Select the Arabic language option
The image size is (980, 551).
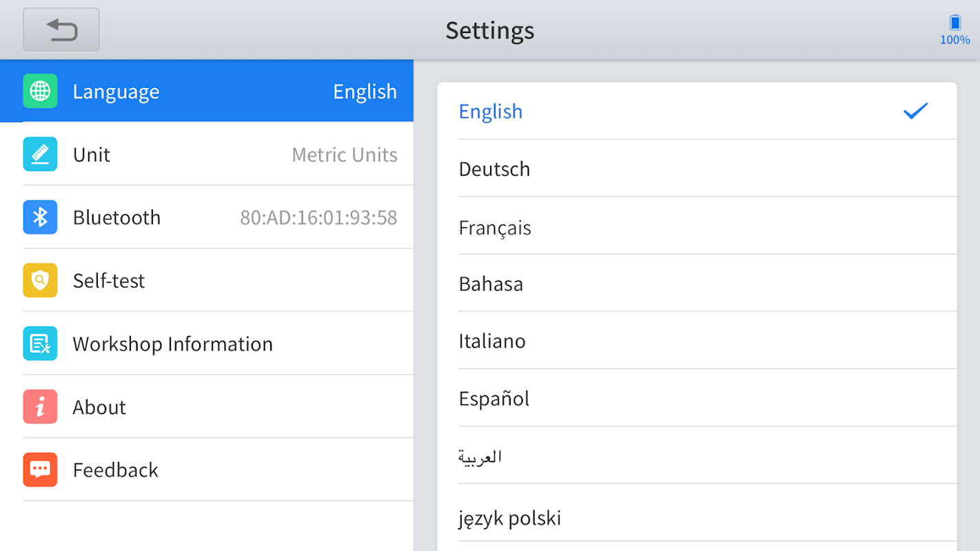480,457
